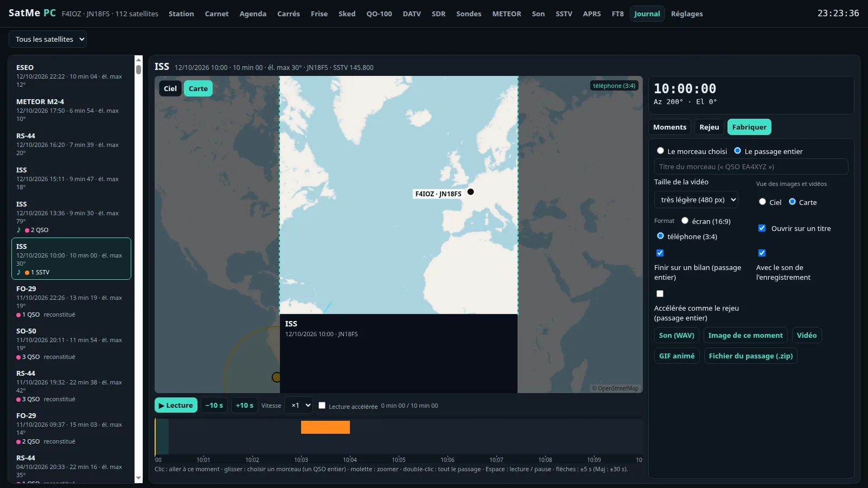Export the Son (WAV) file
Viewport: 868px width, 488px height.
coord(676,335)
